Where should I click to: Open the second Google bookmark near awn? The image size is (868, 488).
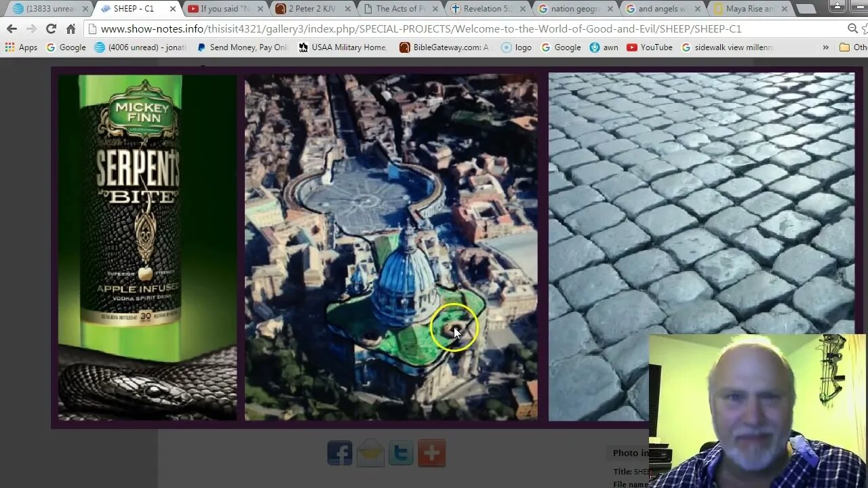click(x=561, y=47)
